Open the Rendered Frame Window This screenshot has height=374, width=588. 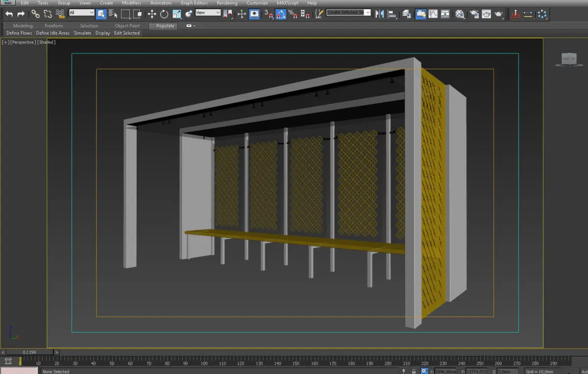click(x=486, y=14)
